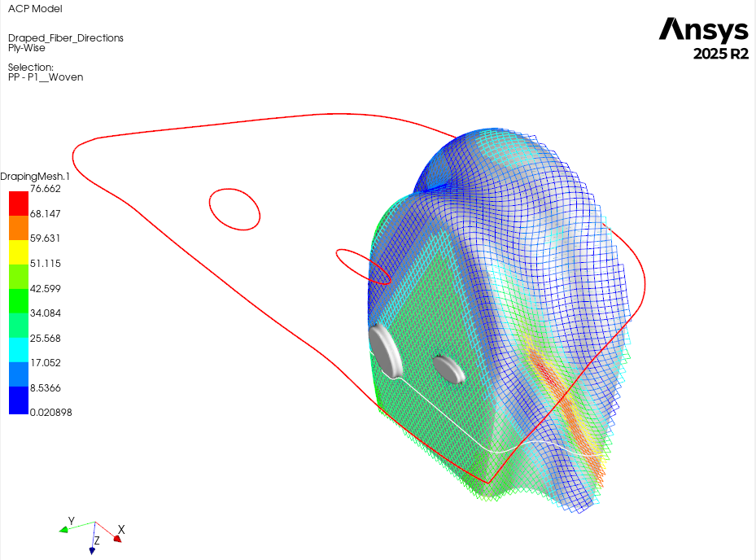
Task: Click the red X axis arrow
Action: pos(117,537)
